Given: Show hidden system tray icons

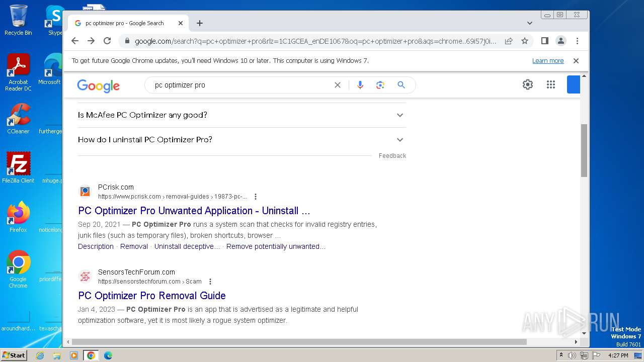Looking at the screenshot, I should (x=561, y=355).
